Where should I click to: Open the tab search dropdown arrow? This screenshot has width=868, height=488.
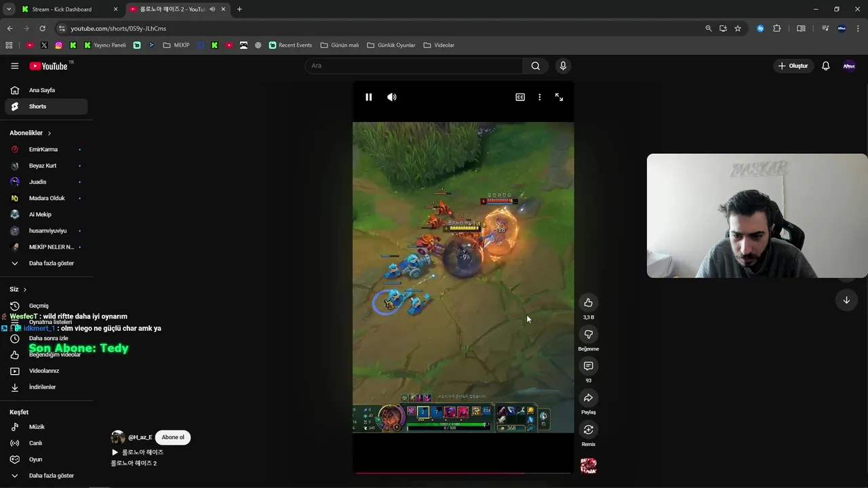click(x=9, y=9)
